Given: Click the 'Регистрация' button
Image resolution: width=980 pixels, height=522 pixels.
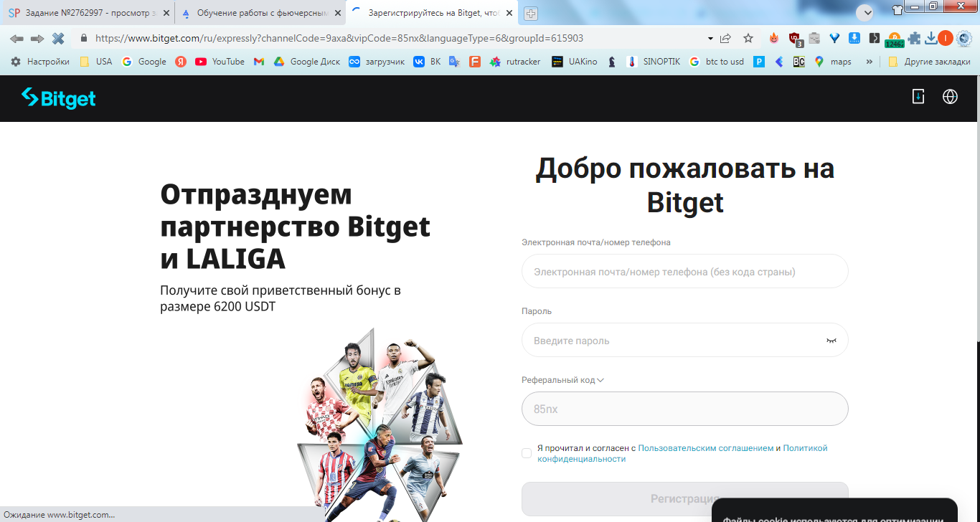Looking at the screenshot, I should coord(685,499).
